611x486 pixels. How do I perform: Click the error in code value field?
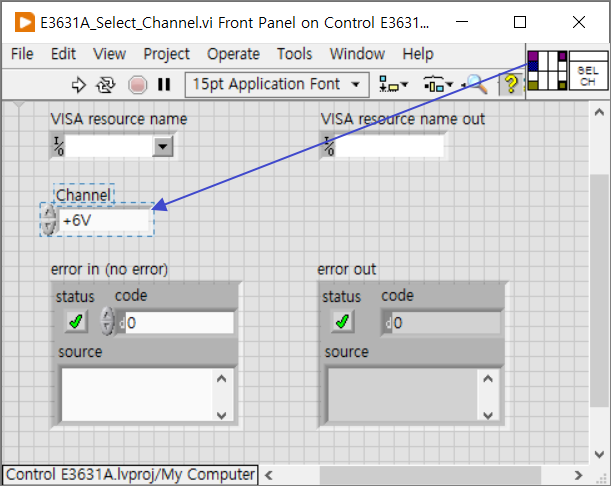pyautogui.click(x=179, y=323)
